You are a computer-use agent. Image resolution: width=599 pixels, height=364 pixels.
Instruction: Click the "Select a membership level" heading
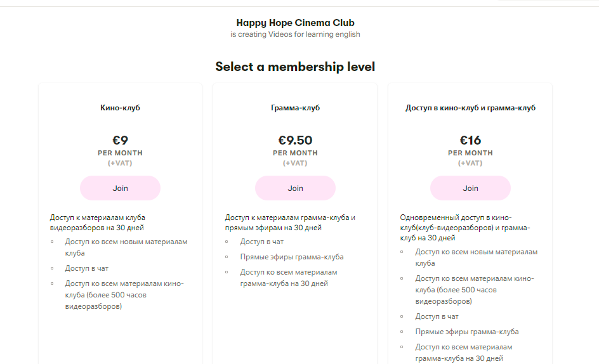295,67
